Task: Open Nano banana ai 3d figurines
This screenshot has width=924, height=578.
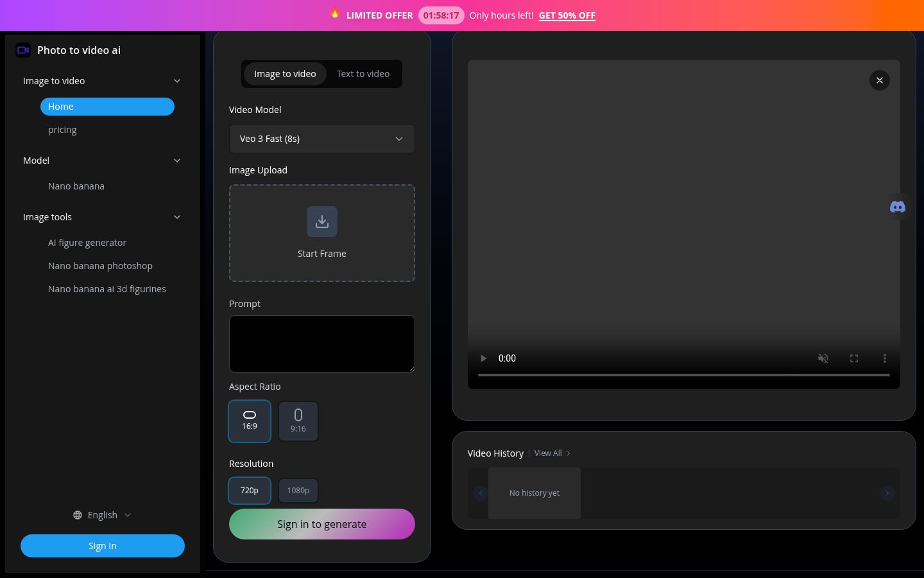Action: (107, 289)
